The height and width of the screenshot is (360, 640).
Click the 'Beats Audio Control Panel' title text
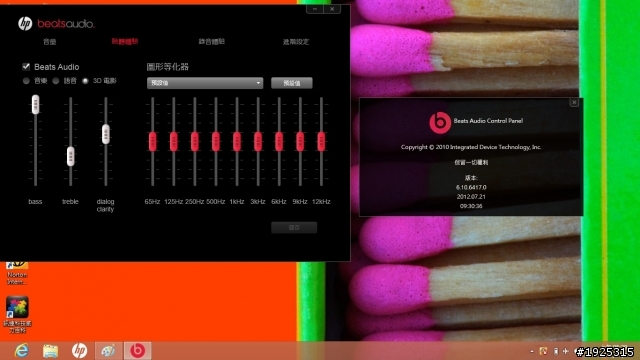coord(488,121)
